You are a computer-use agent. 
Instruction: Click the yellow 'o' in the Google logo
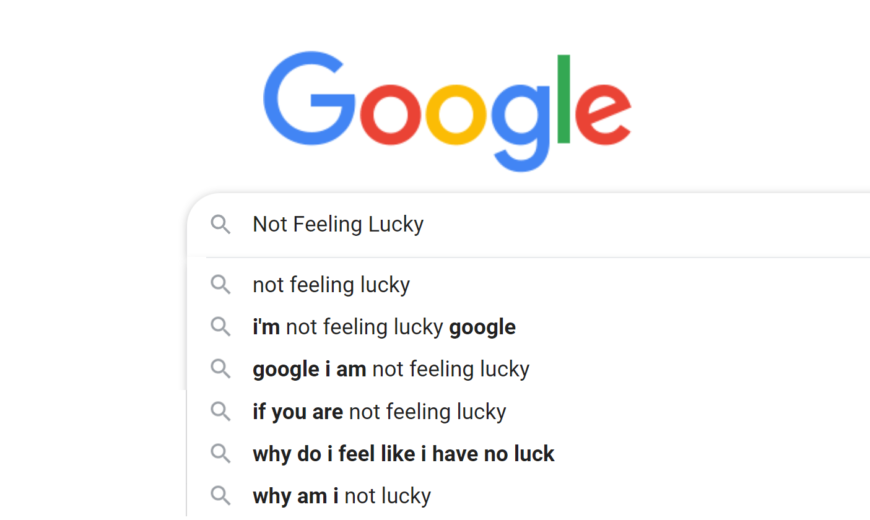coord(456,114)
